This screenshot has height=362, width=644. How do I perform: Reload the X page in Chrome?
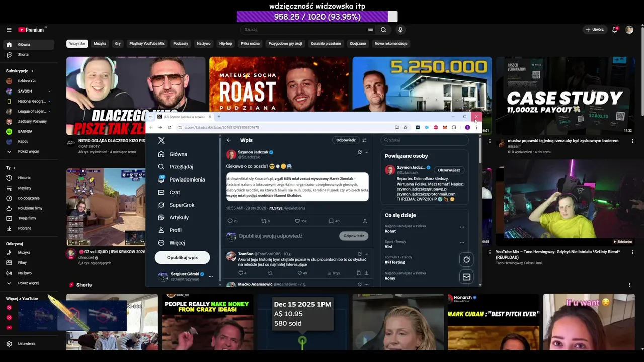tap(169, 127)
